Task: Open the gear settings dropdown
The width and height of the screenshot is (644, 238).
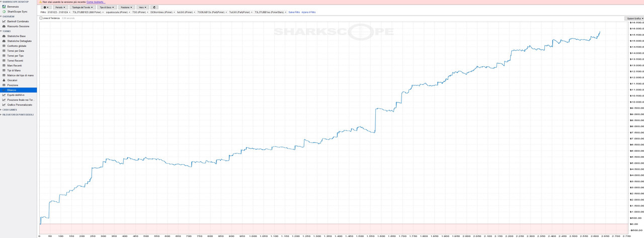Action: (x=46, y=8)
